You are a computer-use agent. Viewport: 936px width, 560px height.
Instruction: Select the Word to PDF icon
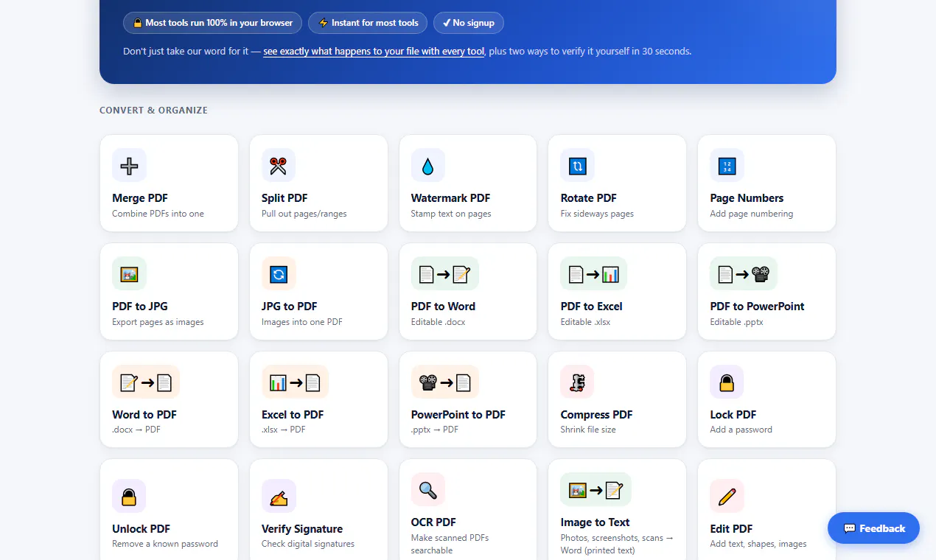146,382
